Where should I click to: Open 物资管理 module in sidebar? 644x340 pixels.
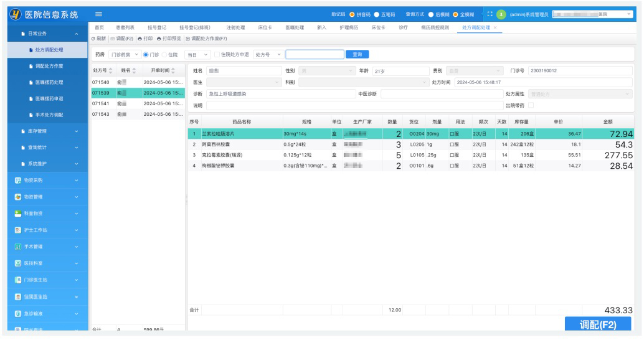point(47,197)
